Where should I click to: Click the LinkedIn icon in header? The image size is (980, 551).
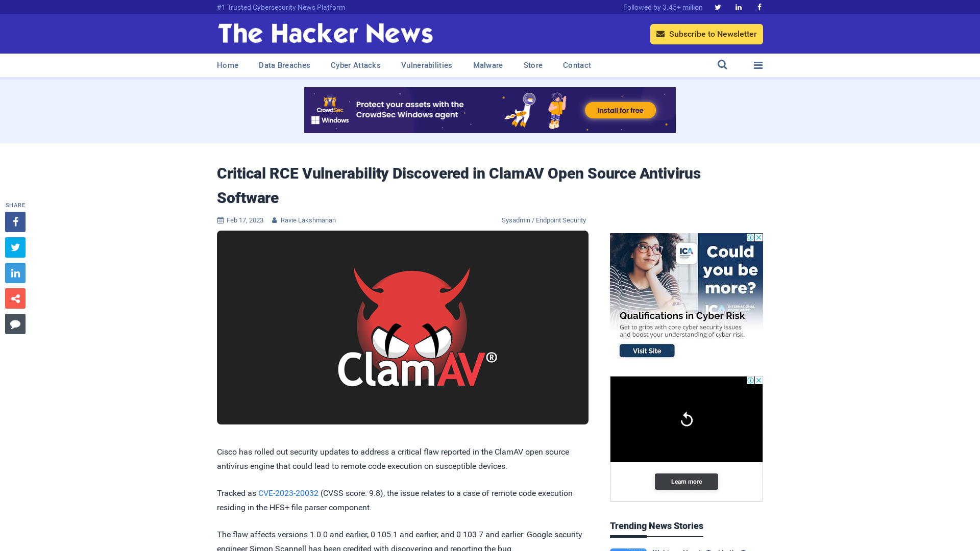click(x=738, y=8)
